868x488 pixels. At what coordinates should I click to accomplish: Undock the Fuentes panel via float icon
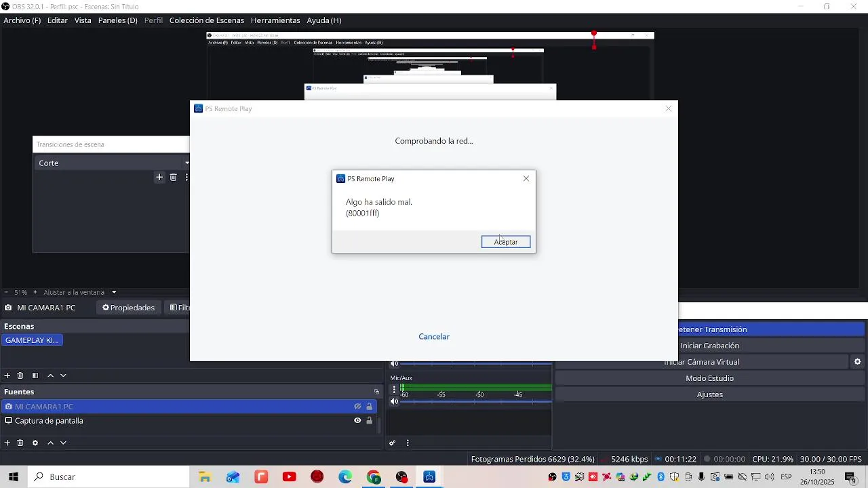(x=376, y=392)
